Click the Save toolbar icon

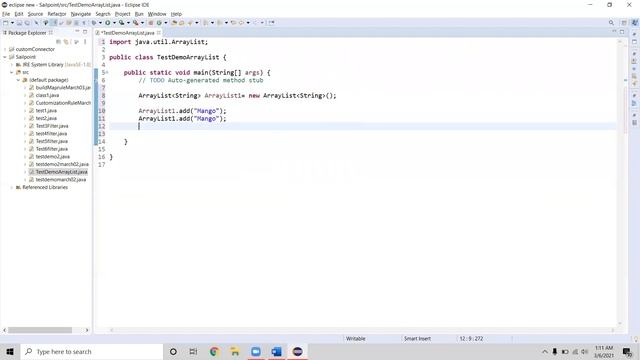click(19, 23)
